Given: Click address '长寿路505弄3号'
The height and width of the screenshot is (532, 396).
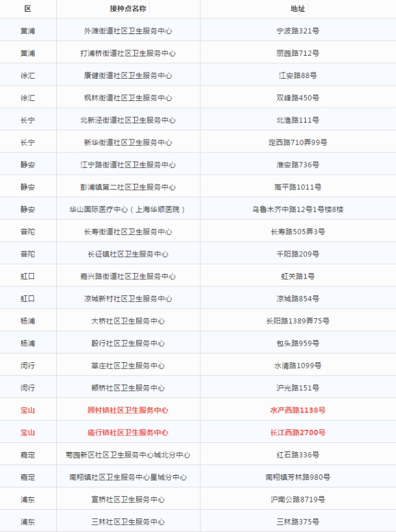Looking at the screenshot, I should pos(298,232).
